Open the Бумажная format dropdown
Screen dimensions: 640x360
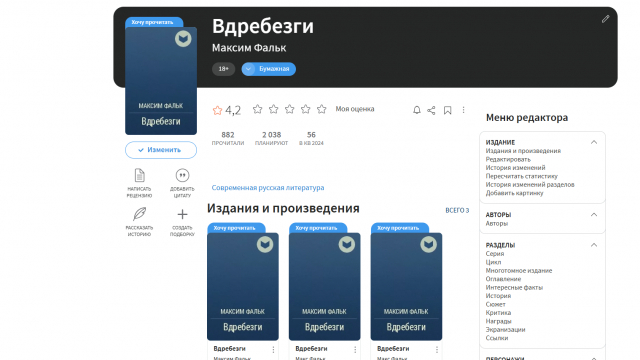coord(269,69)
